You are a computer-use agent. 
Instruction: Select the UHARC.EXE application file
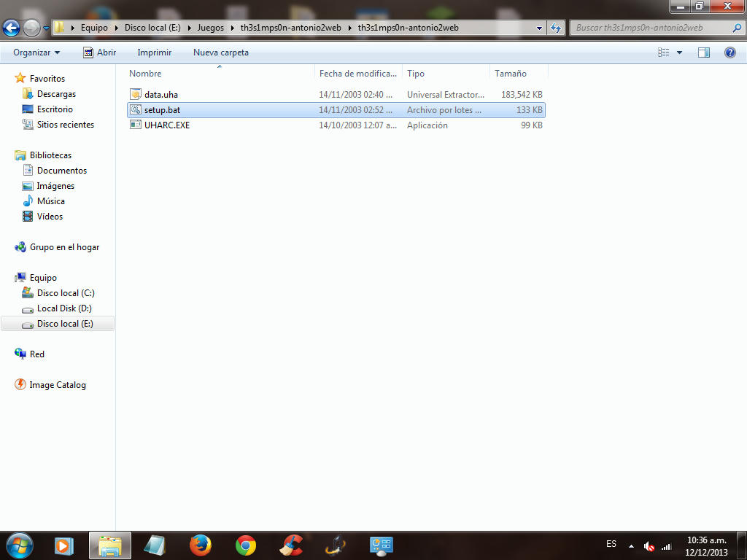[166, 125]
